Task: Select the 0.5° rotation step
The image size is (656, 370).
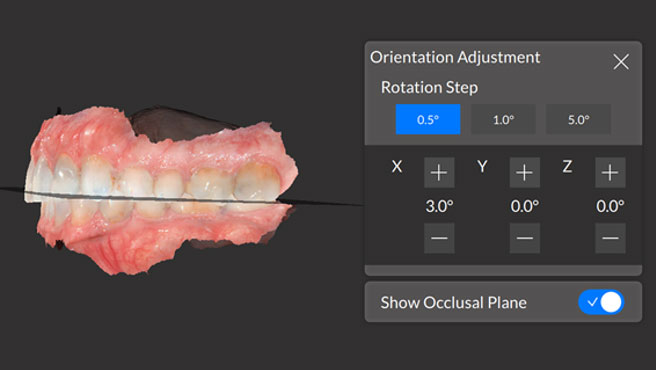Action: click(428, 119)
